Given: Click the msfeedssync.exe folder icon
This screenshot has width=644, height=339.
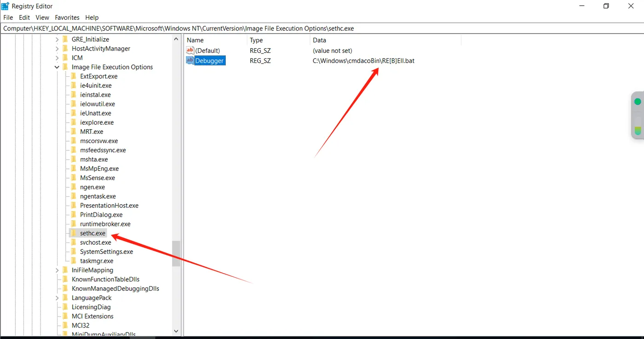Looking at the screenshot, I should [x=74, y=149].
